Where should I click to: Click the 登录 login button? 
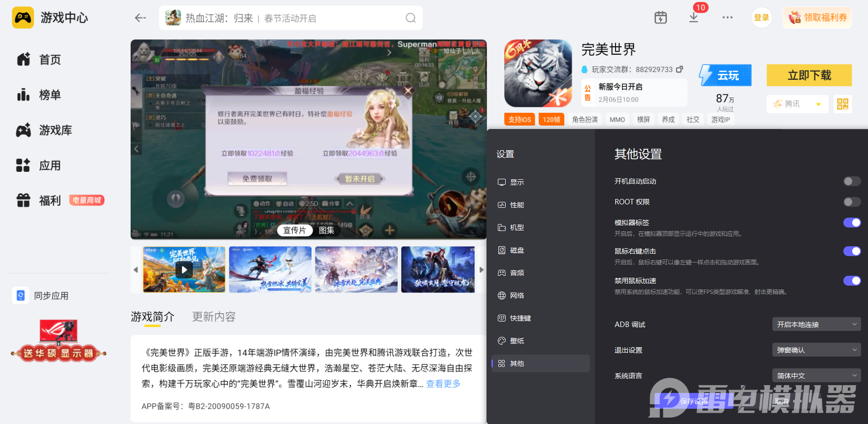click(762, 18)
